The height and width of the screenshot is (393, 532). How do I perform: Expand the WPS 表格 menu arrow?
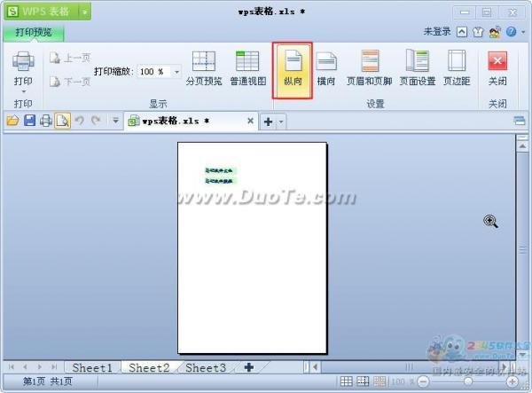(85, 12)
